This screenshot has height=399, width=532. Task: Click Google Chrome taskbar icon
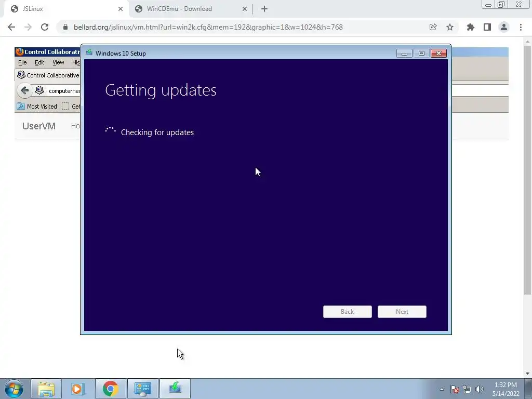[x=110, y=389]
